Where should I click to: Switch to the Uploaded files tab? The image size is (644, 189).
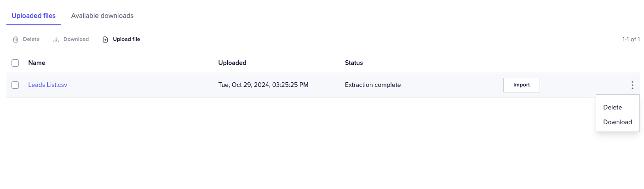(34, 16)
